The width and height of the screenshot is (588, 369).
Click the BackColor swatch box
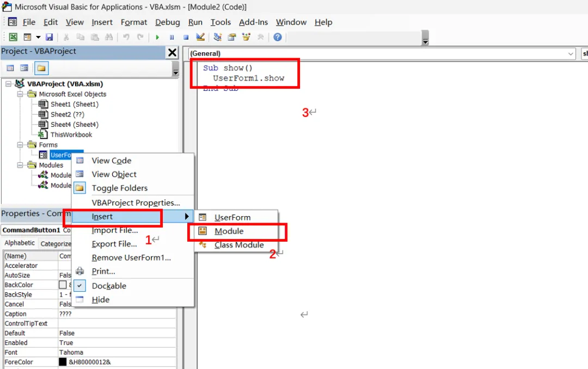(x=63, y=285)
